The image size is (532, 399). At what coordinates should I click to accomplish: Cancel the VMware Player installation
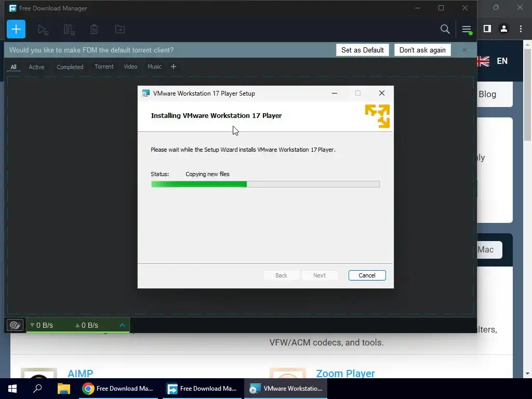[x=367, y=275]
